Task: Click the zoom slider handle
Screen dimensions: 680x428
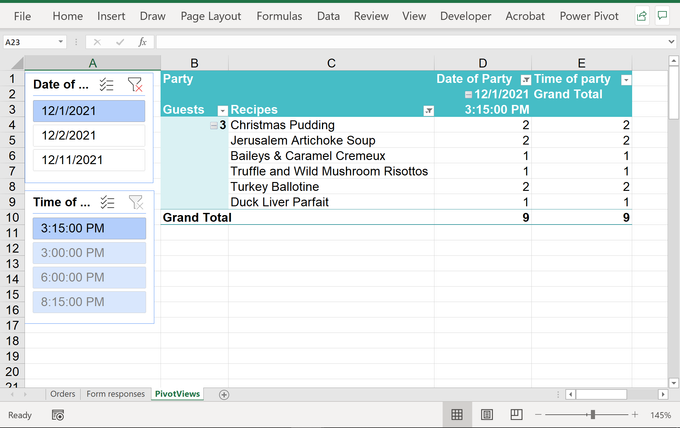Action: pyautogui.click(x=592, y=415)
